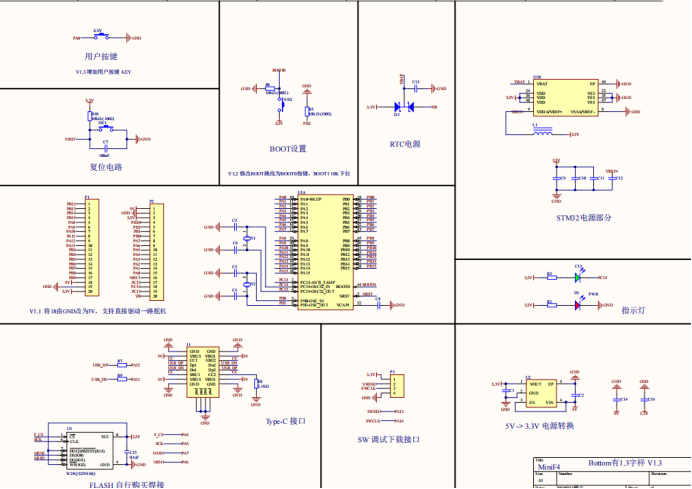Click the Y1 crystal symbol
The image size is (692, 489).
tap(247, 238)
